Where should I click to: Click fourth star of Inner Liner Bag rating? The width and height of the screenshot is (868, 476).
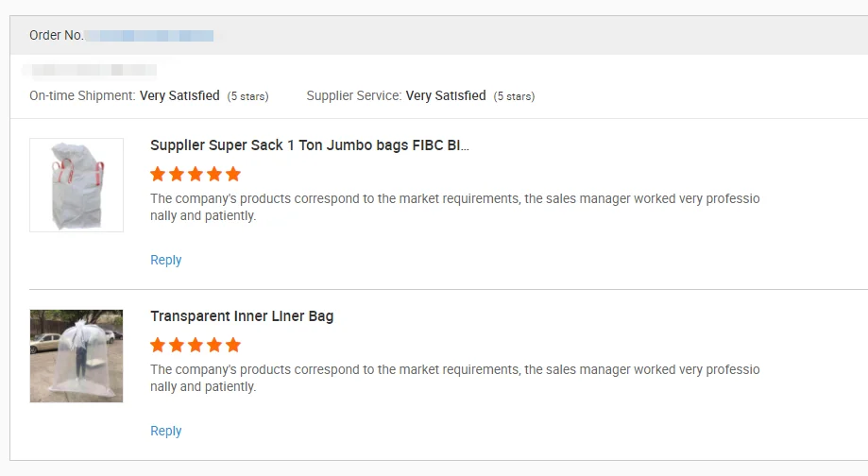(214, 345)
